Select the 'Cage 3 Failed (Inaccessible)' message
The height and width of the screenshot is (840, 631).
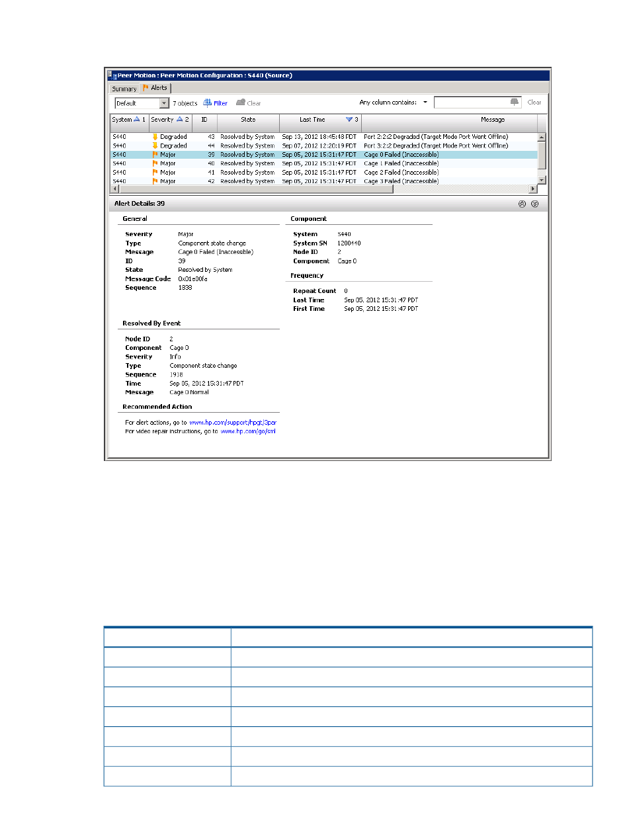click(401, 181)
